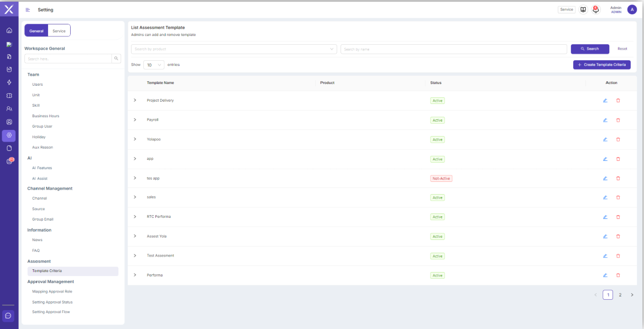
Task: Open the show entries count dropdown
Action: 154,65
